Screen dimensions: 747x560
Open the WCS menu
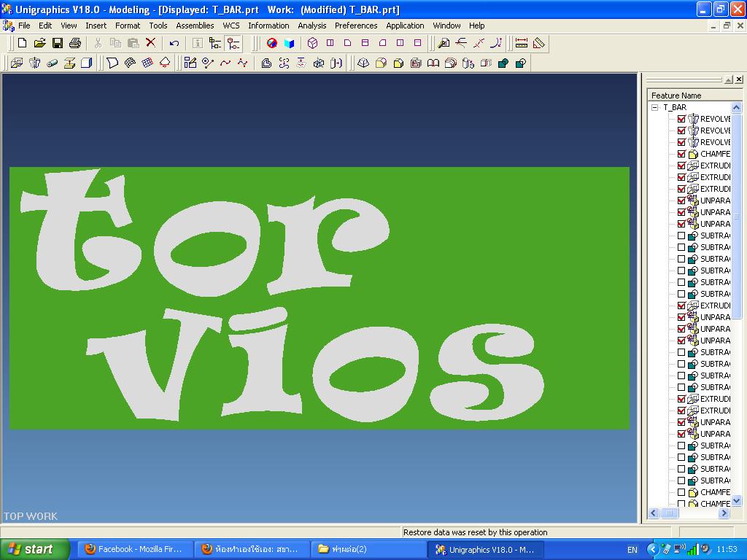point(231,26)
